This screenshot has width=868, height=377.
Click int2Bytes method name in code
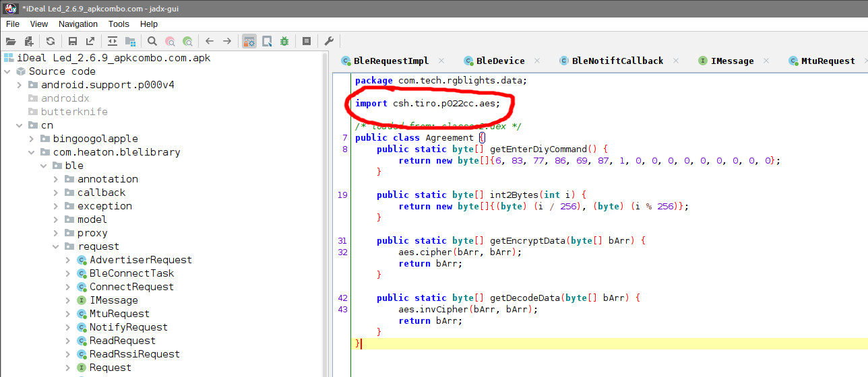pos(514,195)
